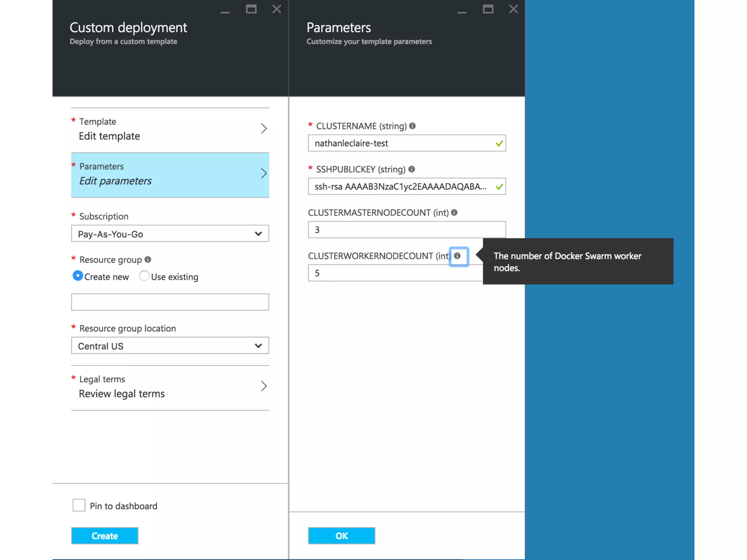This screenshot has height=560, width=747.
Task: Click info icon next to CLUSTERNAME
Action: (x=412, y=126)
